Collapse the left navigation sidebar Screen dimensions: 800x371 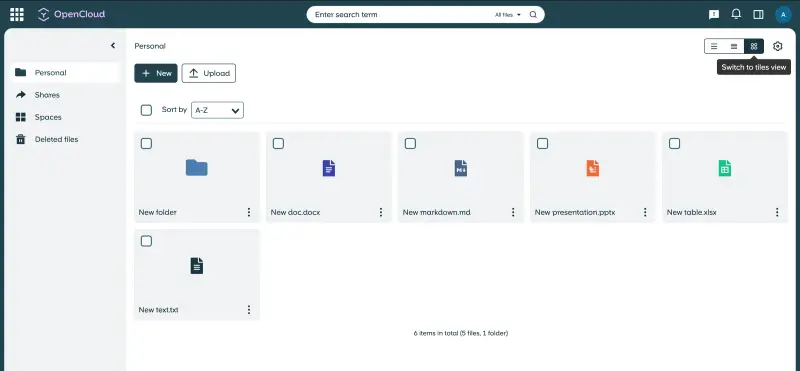(113, 46)
